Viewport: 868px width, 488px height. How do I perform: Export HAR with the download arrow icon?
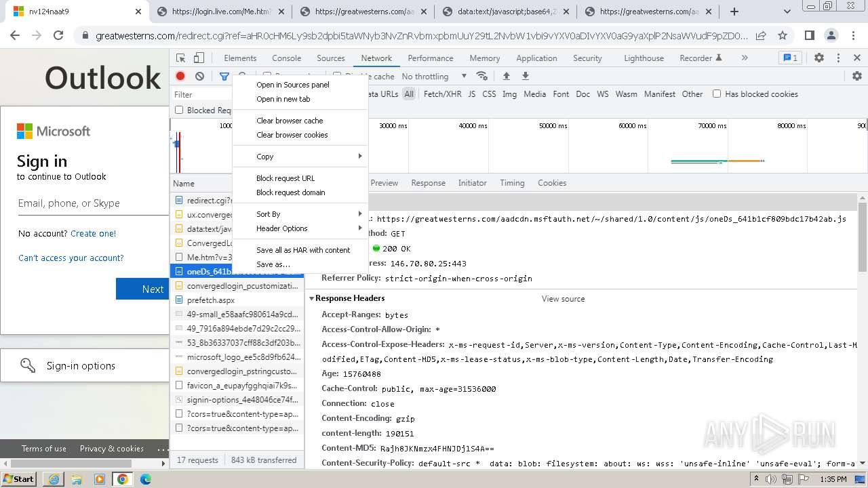[525, 76]
